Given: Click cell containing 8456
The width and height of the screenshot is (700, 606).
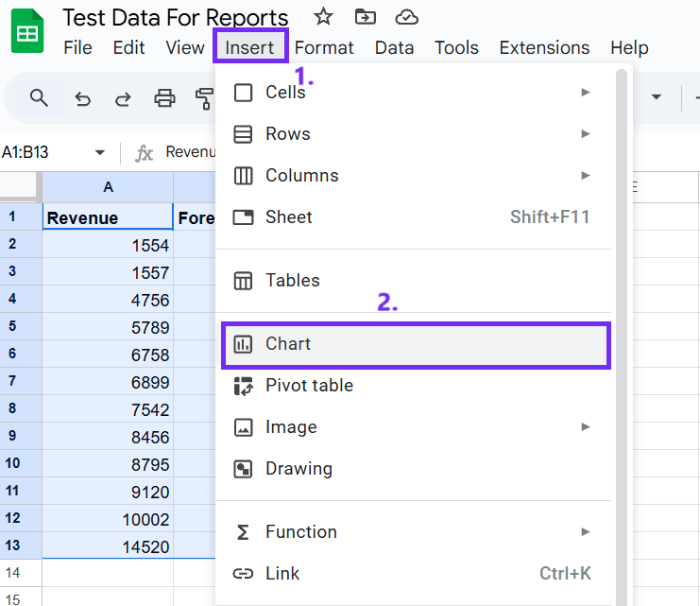Looking at the screenshot, I should tap(108, 437).
